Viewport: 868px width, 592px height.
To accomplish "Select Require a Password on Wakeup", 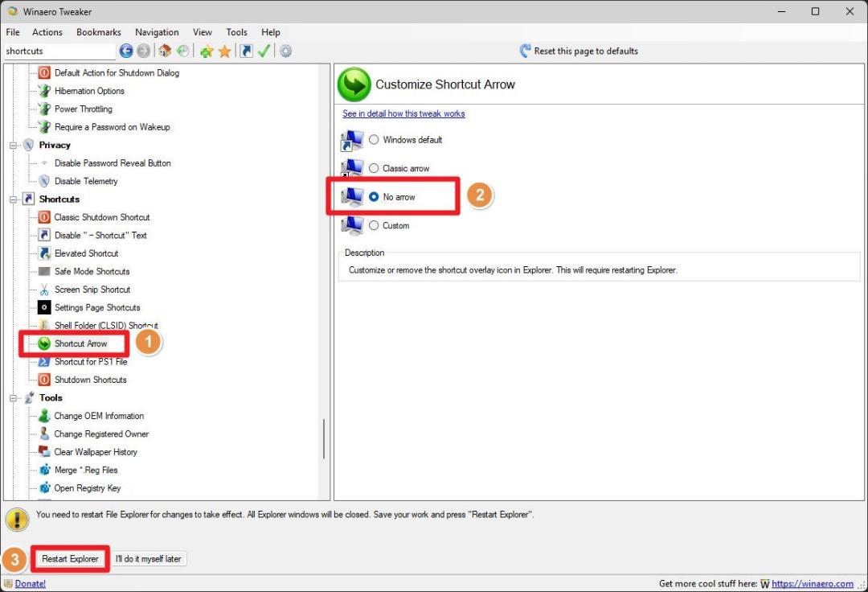I will click(x=112, y=127).
